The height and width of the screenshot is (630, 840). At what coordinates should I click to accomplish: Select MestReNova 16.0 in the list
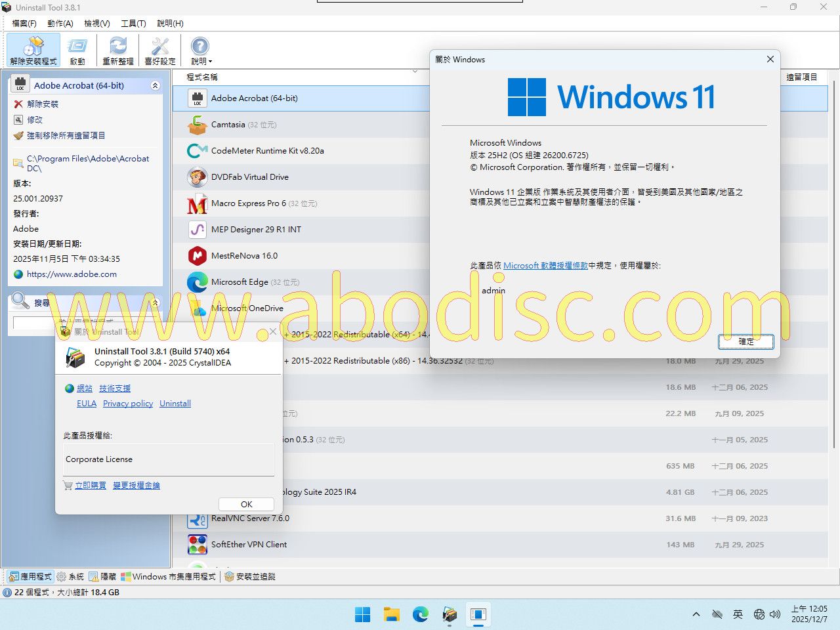[244, 256]
